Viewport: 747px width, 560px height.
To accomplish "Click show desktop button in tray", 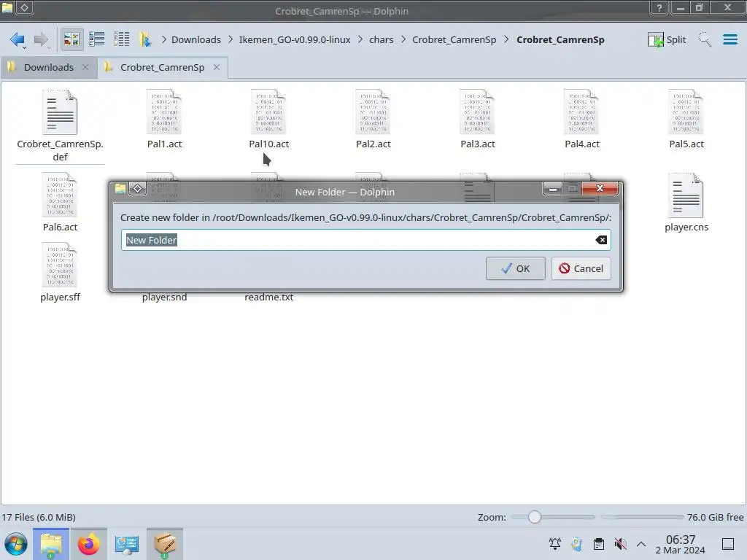I will pyautogui.click(x=728, y=544).
